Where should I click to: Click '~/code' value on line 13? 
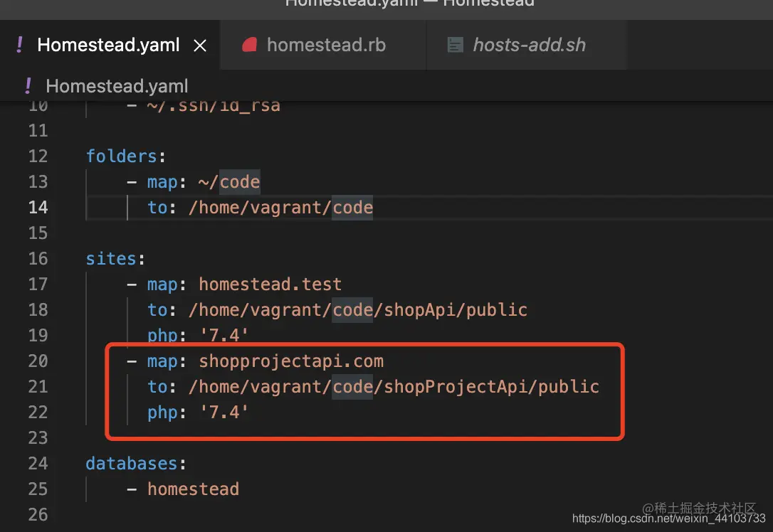[x=229, y=182]
